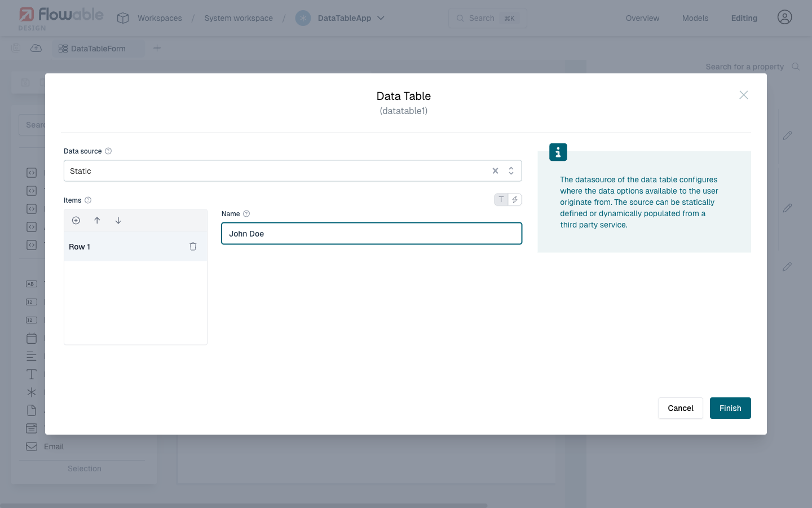This screenshot has height=508, width=812.
Task: Open the Data source dropdown
Action: coord(511,171)
